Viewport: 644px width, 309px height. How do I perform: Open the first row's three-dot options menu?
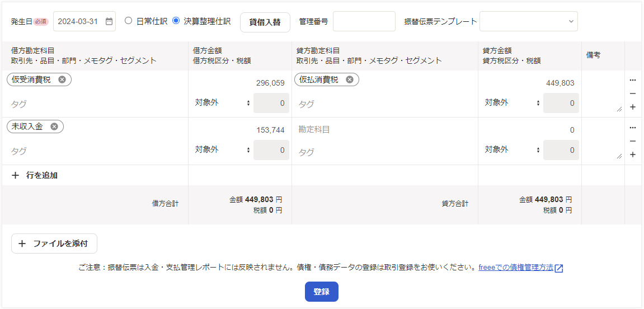tap(633, 80)
